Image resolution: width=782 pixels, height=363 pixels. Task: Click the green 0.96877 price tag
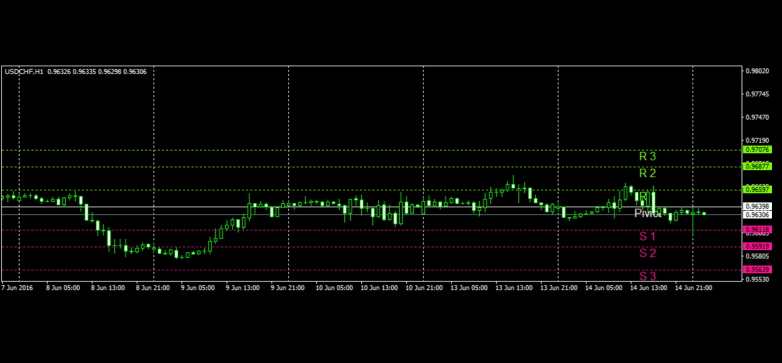click(758, 166)
